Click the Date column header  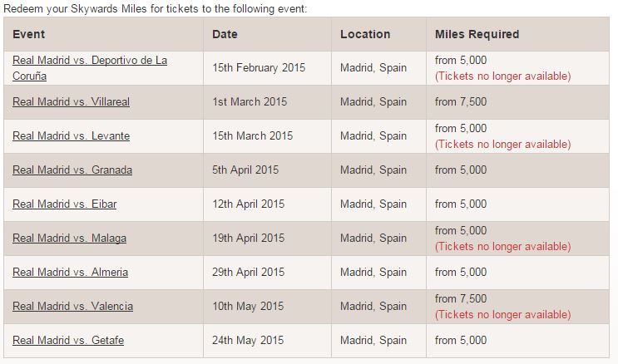(225, 35)
